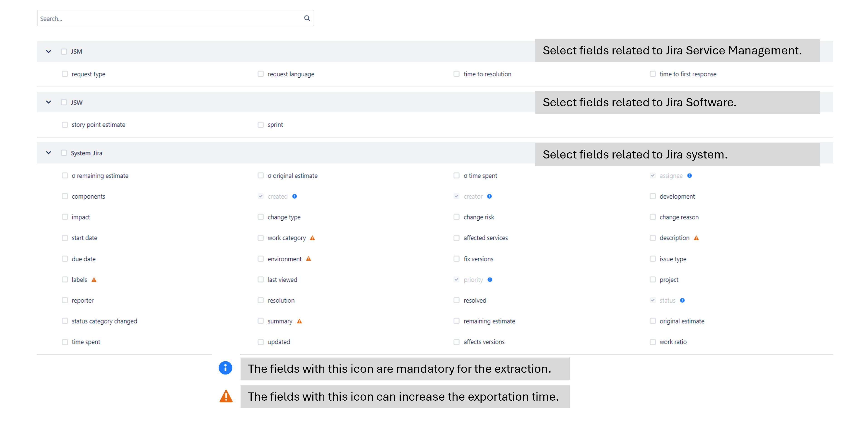The width and height of the screenshot is (868, 431).
Task: Click the warning icon beside description
Action: (696, 238)
